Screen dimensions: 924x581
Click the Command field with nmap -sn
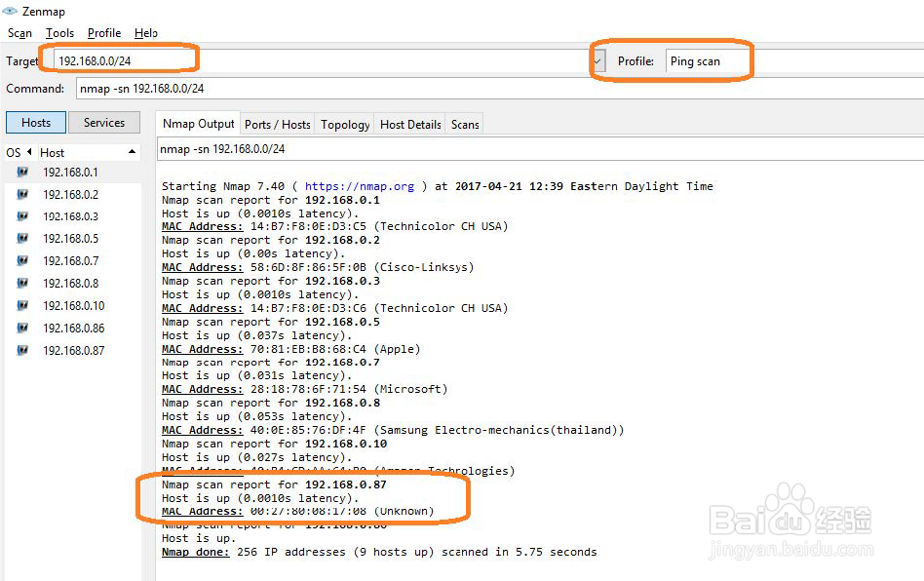[x=500, y=89]
